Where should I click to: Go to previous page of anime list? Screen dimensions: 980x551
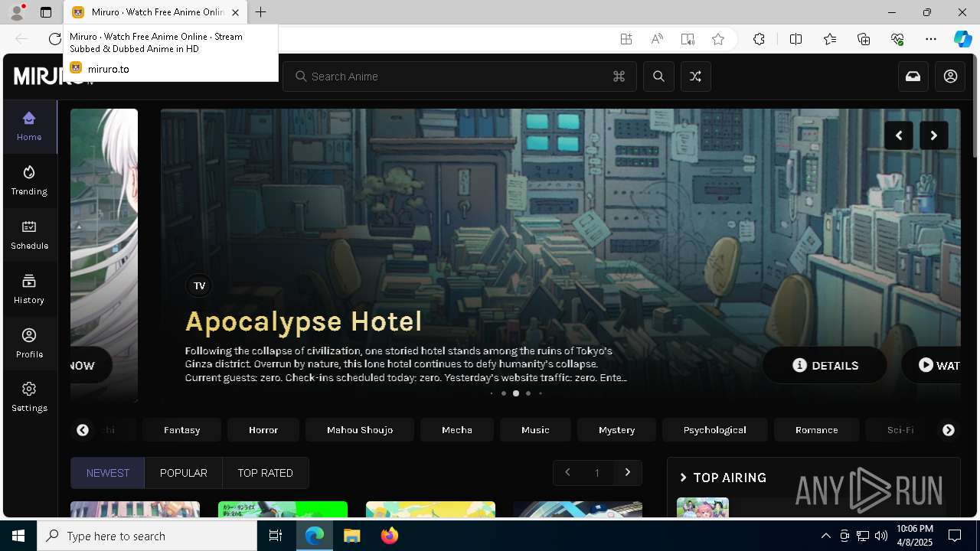[567, 472]
